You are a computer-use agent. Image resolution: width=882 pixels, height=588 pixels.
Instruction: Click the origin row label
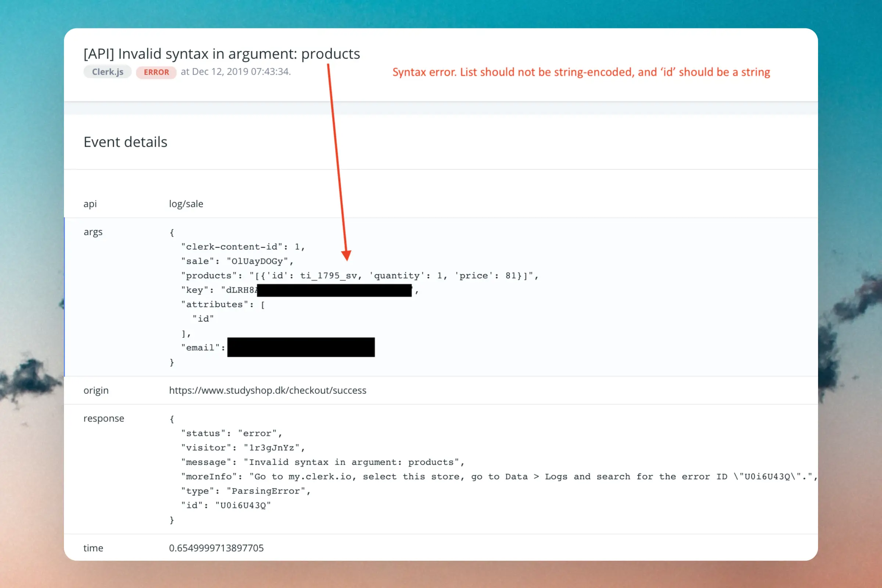(x=96, y=390)
